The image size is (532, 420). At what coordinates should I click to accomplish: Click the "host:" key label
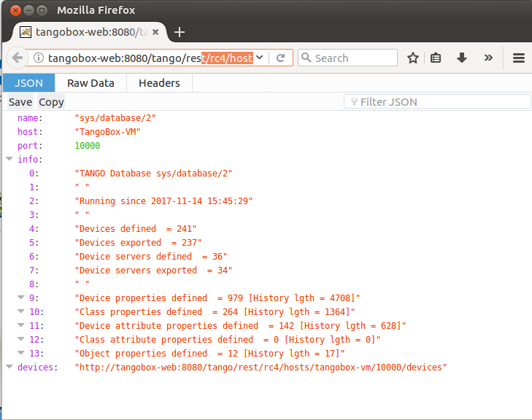30,132
